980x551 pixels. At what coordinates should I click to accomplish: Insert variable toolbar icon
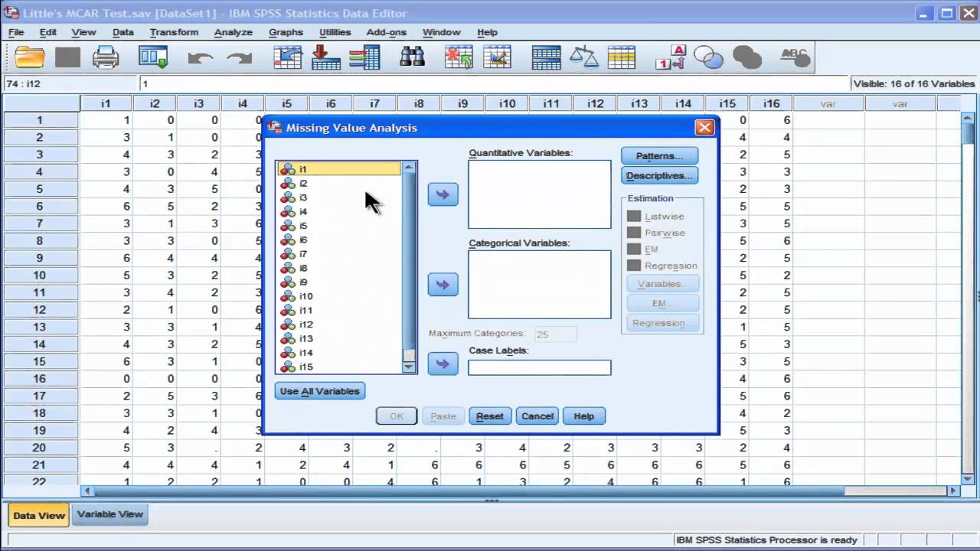pos(497,57)
